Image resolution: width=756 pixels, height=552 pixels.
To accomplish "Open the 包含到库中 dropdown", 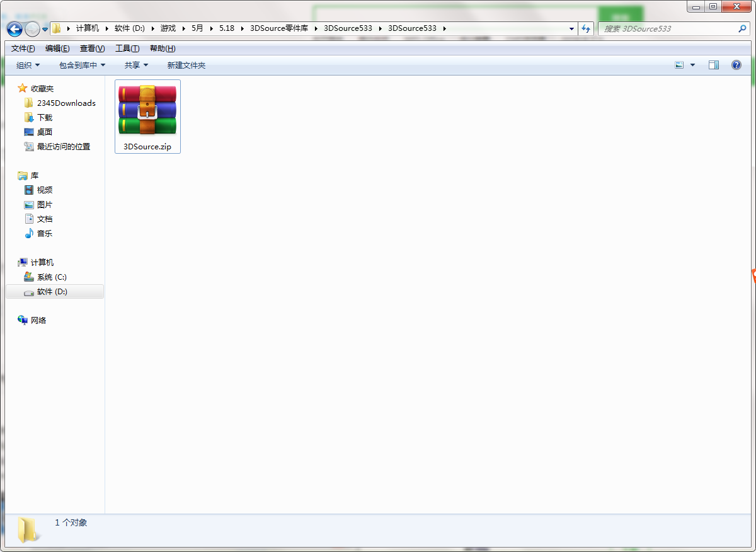I will [82, 65].
